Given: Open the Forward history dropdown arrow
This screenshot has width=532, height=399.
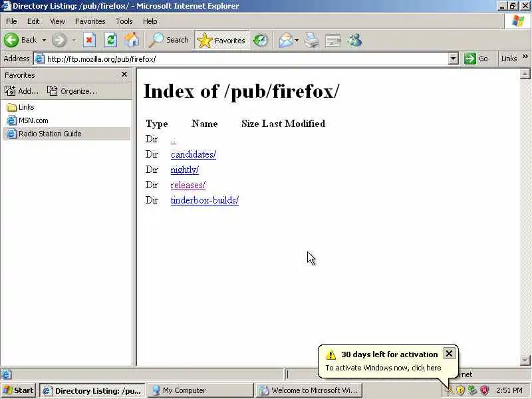Looking at the screenshot, I should (74, 40).
